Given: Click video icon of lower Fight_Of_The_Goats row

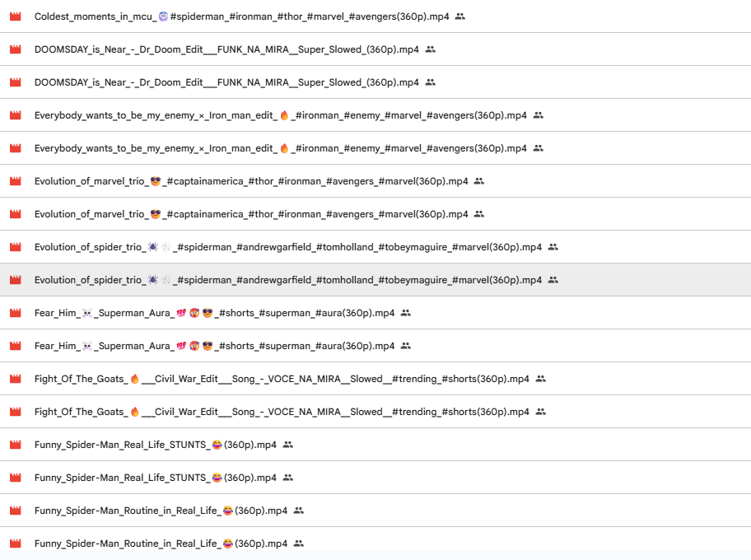Looking at the screenshot, I should (x=16, y=412).
